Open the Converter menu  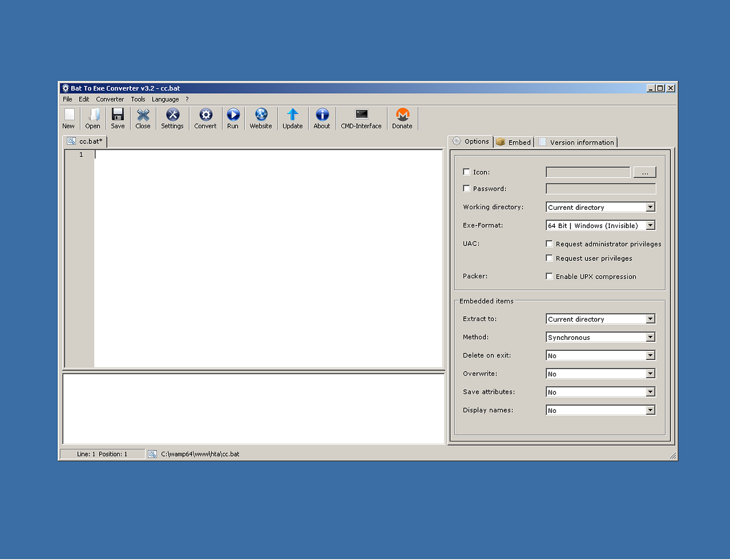point(109,99)
